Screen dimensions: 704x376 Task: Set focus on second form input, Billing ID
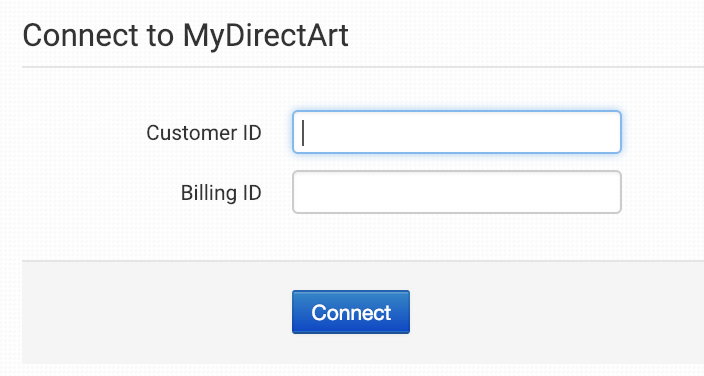[457, 192]
